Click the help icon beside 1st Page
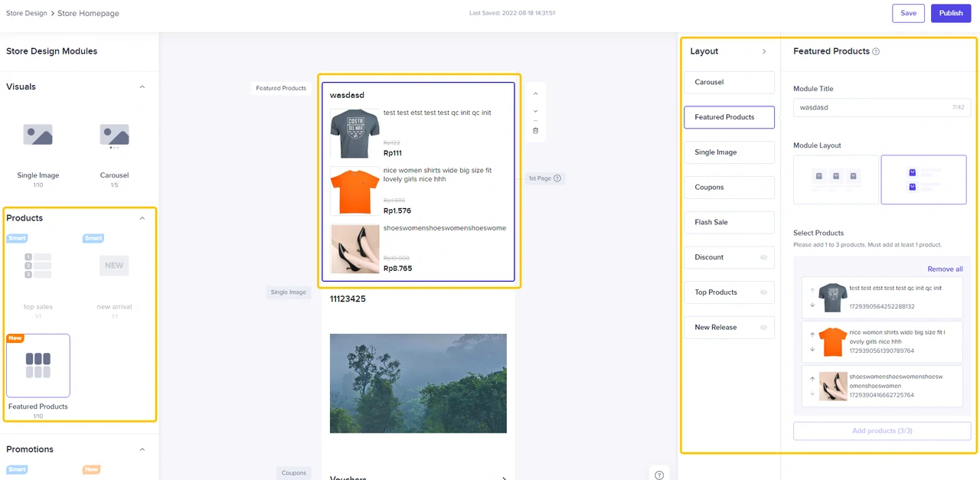This screenshot has height=480, width=980. tap(557, 178)
